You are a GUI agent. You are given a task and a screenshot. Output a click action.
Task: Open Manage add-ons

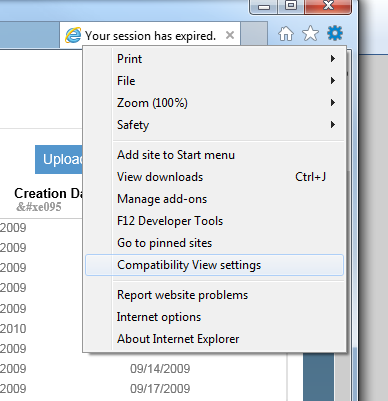[215, 199]
